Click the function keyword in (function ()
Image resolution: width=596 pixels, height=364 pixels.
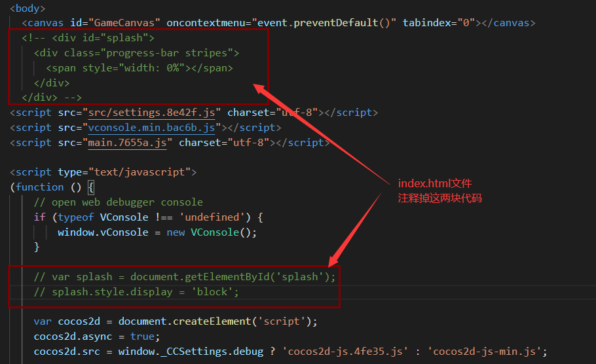(x=40, y=187)
